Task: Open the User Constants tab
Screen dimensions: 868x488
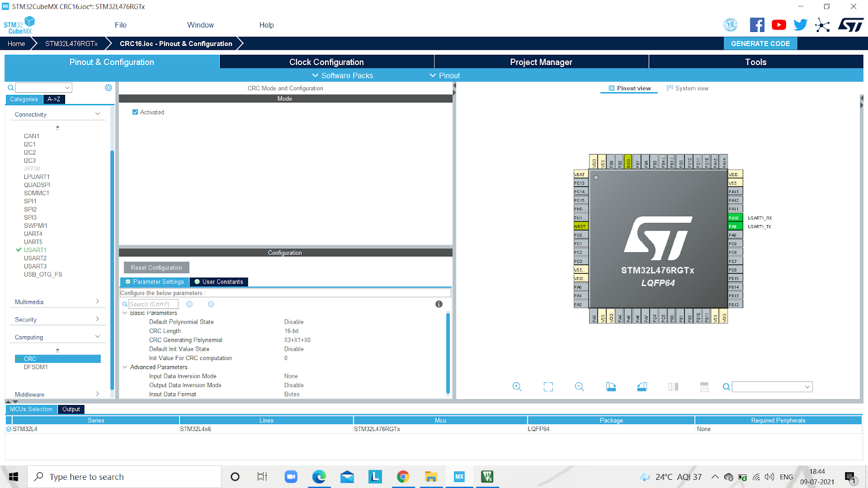Action: click(219, 282)
